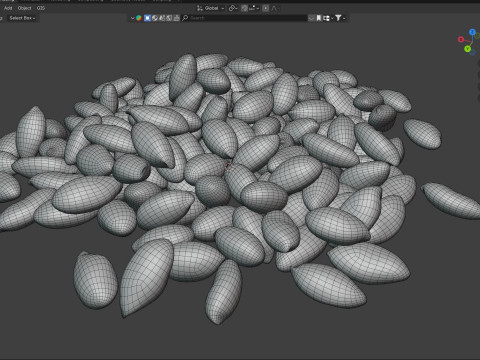Toggle the checkbox right of Search field
This screenshot has width=480, height=360.
311,18
